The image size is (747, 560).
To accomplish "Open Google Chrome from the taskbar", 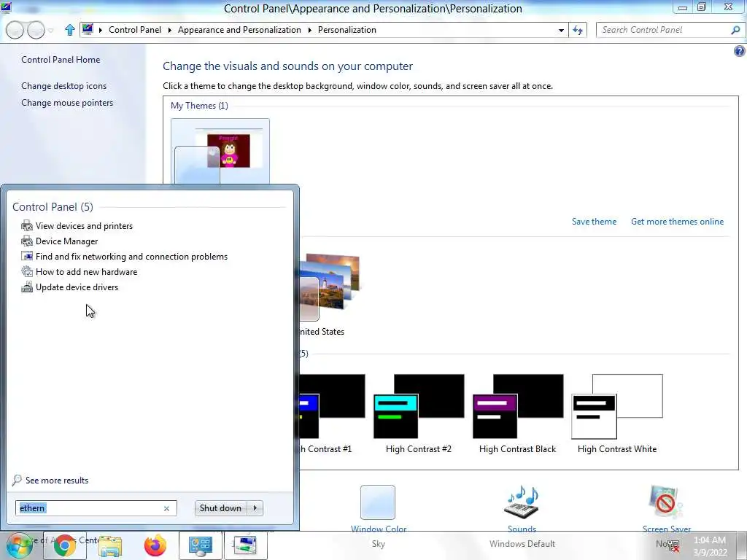I will [65, 545].
